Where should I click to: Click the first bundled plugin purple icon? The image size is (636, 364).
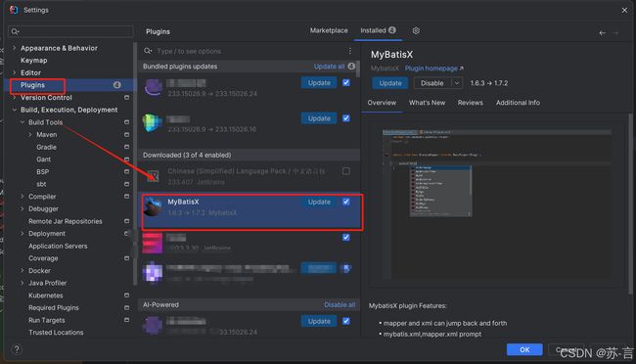154,87
